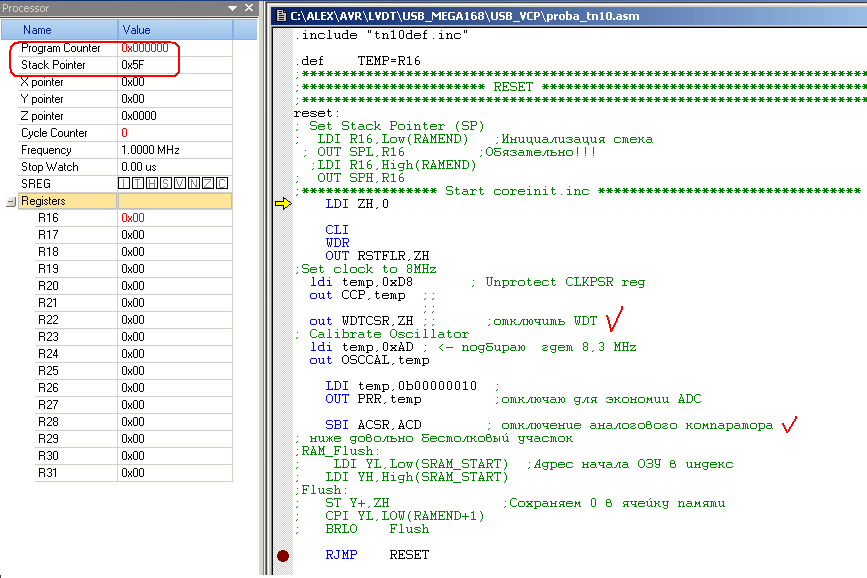Image resolution: width=867 pixels, height=578 pixels.
Task: Toggle the H flag in SREG
Action: [152, 183]
